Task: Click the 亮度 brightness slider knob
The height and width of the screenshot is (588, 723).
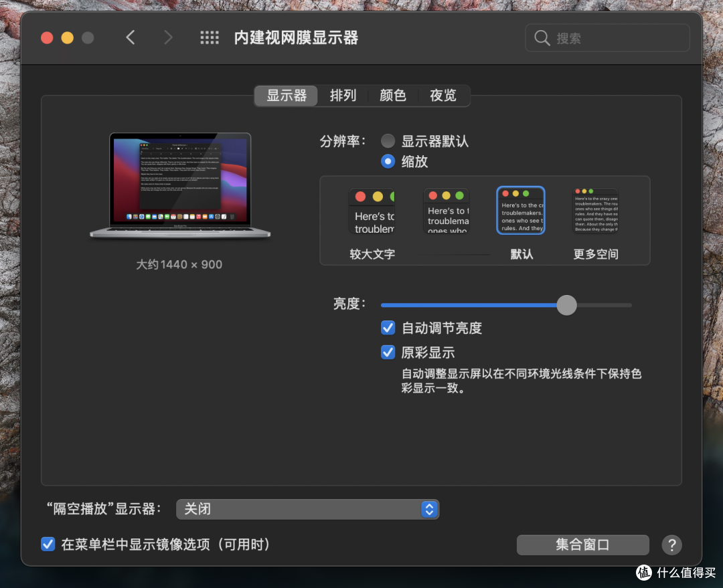Action: (567, 305)
